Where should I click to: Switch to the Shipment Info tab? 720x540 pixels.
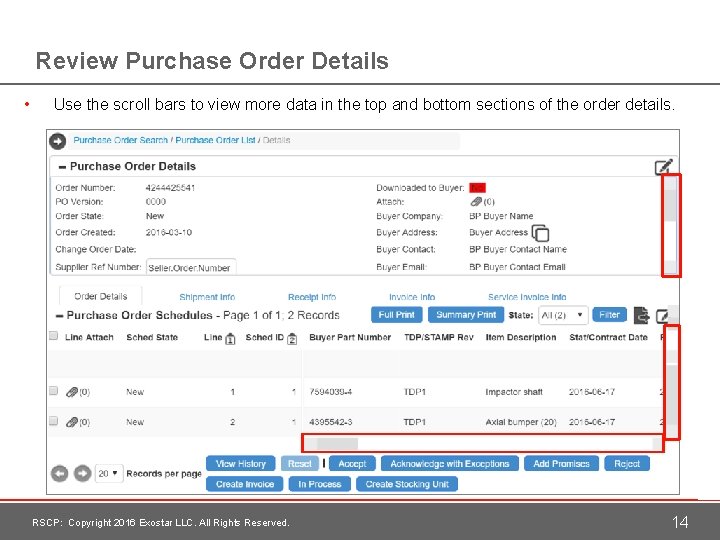tap(207, 297)
